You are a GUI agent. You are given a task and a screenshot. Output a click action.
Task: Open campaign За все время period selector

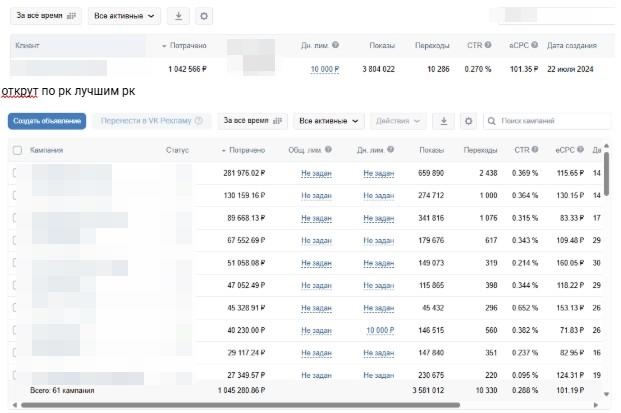tap(253, 121)
